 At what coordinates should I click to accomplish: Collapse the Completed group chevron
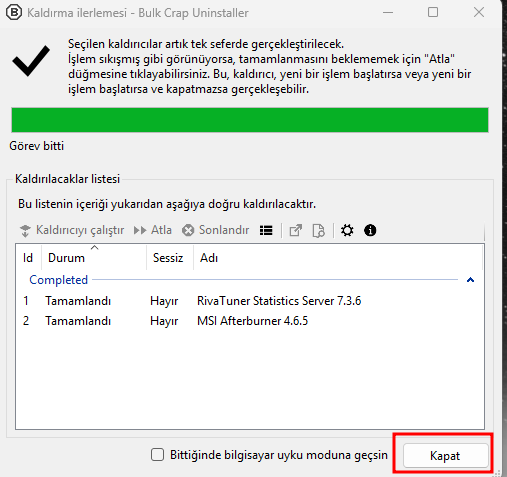(470, 280)
